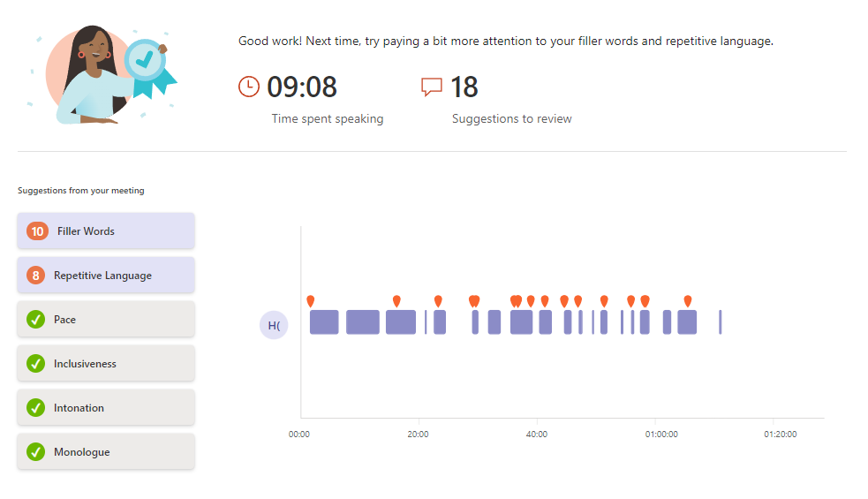Click the H( speaker avatar
The image size is (868, 499).
274,325
